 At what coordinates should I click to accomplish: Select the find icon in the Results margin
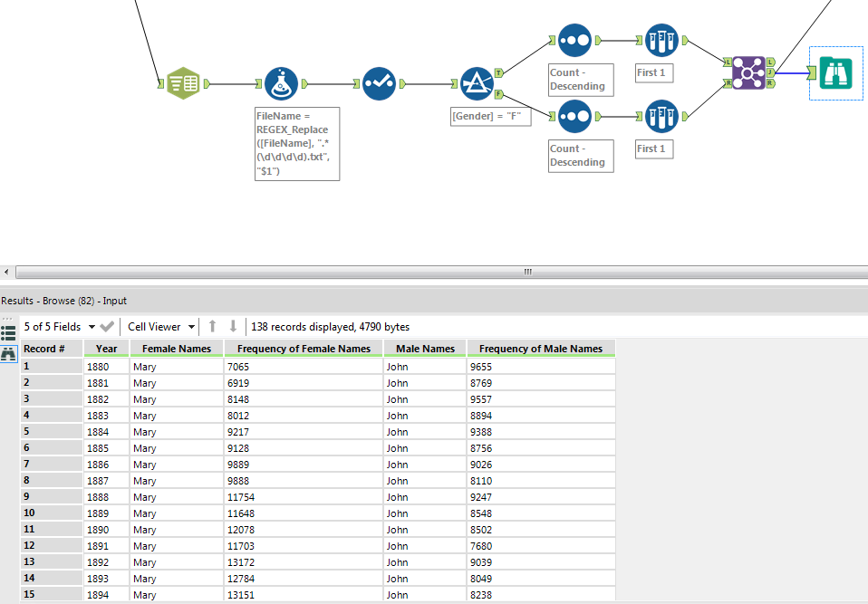click(8, 353)
